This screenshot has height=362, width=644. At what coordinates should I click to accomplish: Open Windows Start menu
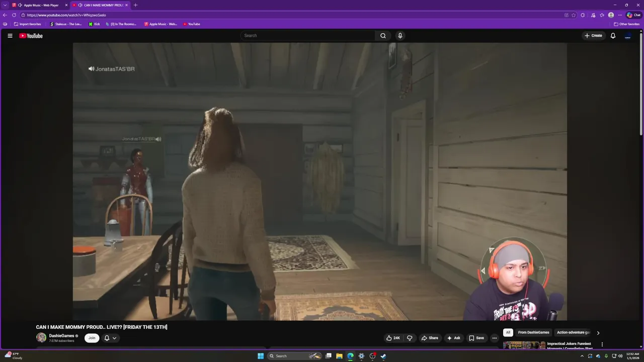tap(261, 356)
